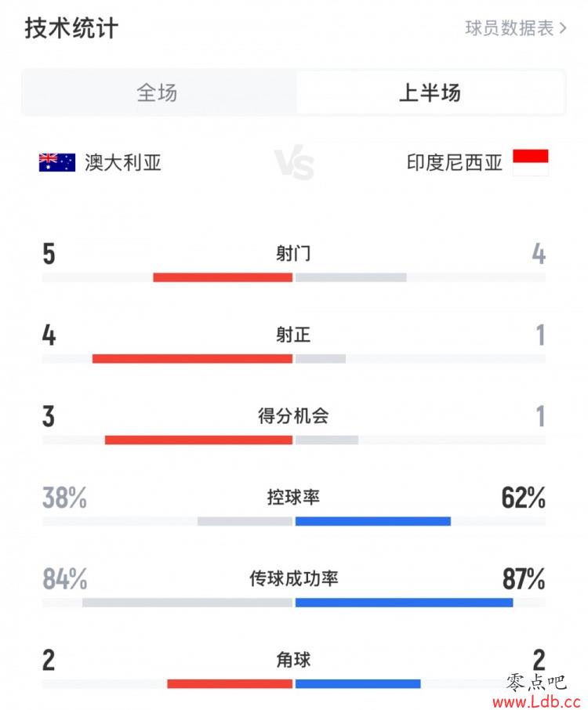Click the Australia flag icon

point(57,162)
